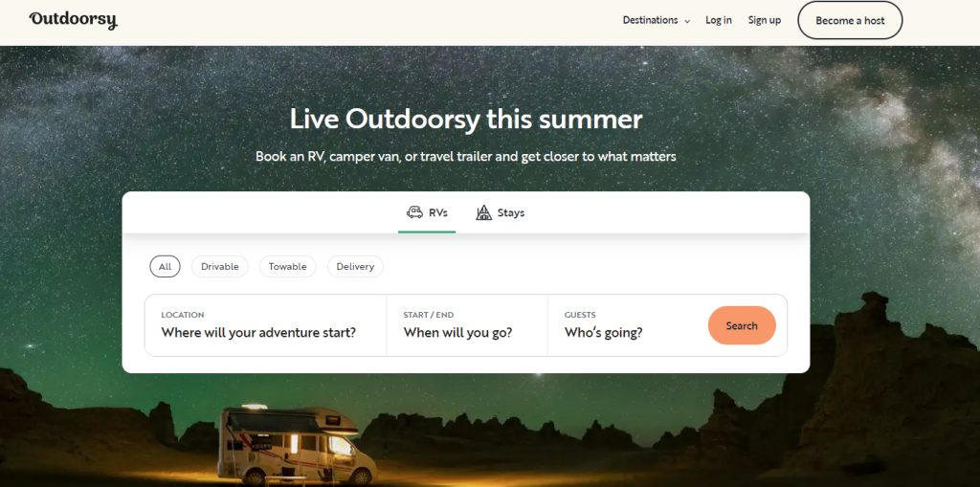
Task: Select the All filter chip
Action: [x=165, y=266]
